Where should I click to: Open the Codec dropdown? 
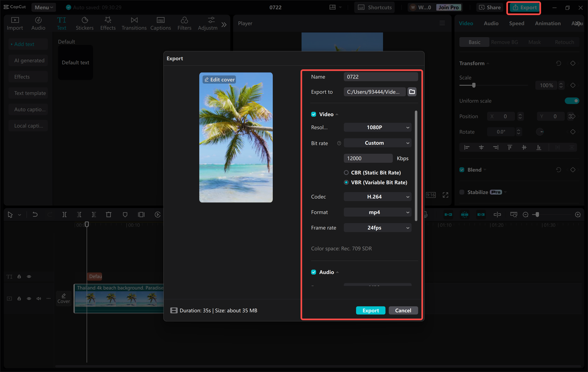click(378, 197)
